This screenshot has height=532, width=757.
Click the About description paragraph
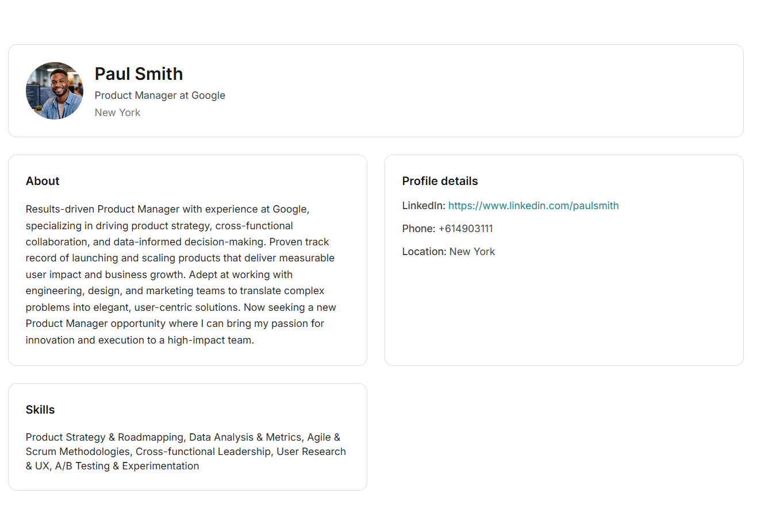[180, 274]
